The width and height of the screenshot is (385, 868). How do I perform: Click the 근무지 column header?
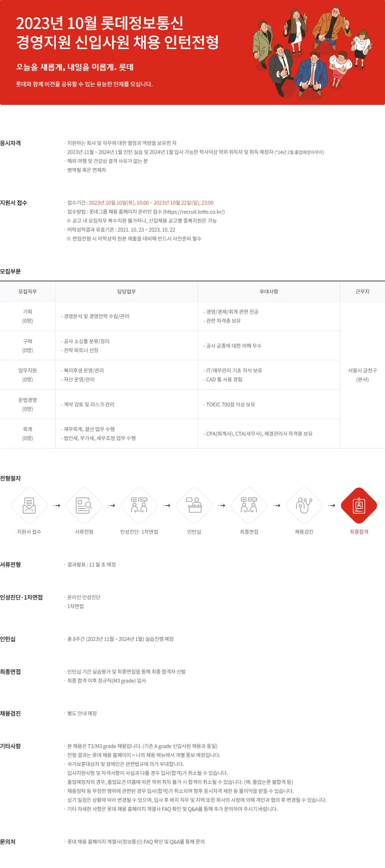pos(363,292)
